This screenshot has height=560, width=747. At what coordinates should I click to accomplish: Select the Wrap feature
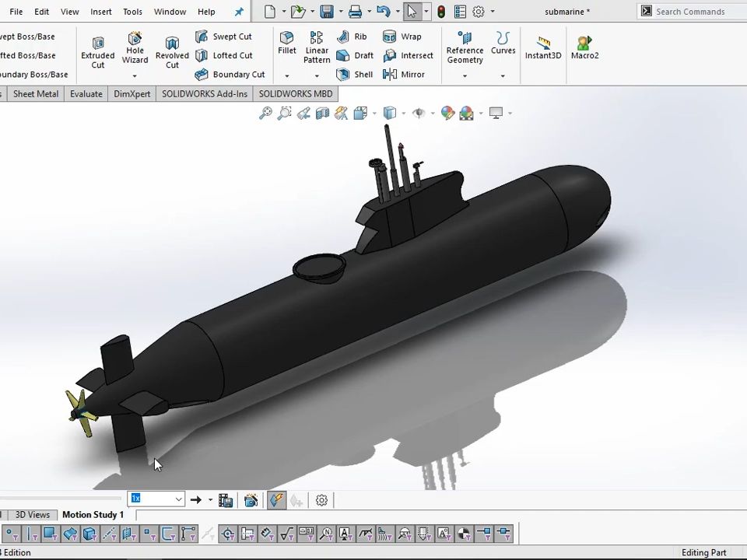click(402, 37)
